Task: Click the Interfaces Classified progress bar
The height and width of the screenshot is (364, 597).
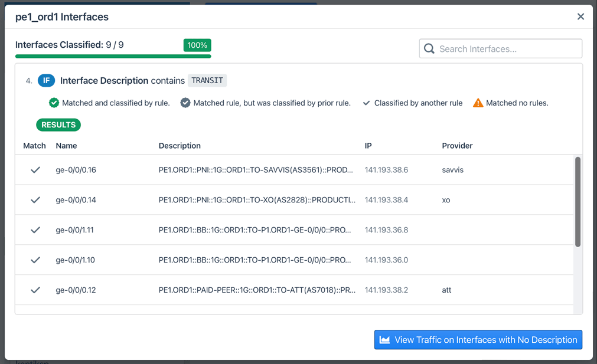Action: coord(113,56)
